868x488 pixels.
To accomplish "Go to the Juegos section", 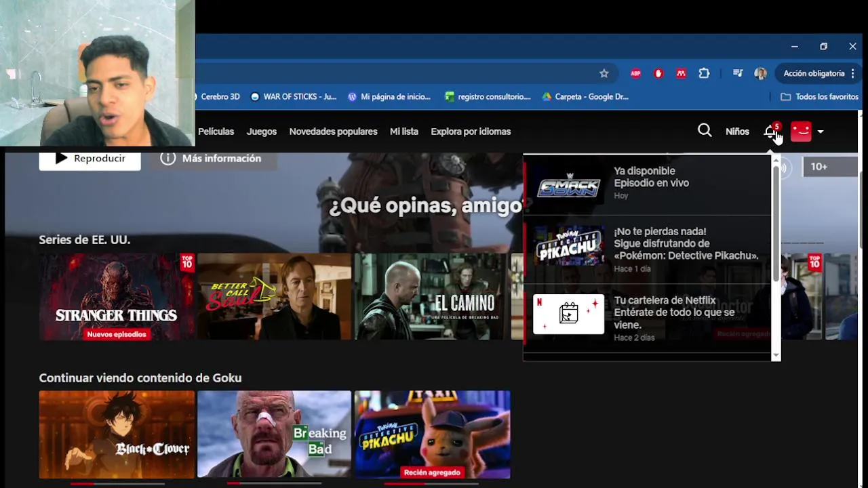I will [262, 131].
